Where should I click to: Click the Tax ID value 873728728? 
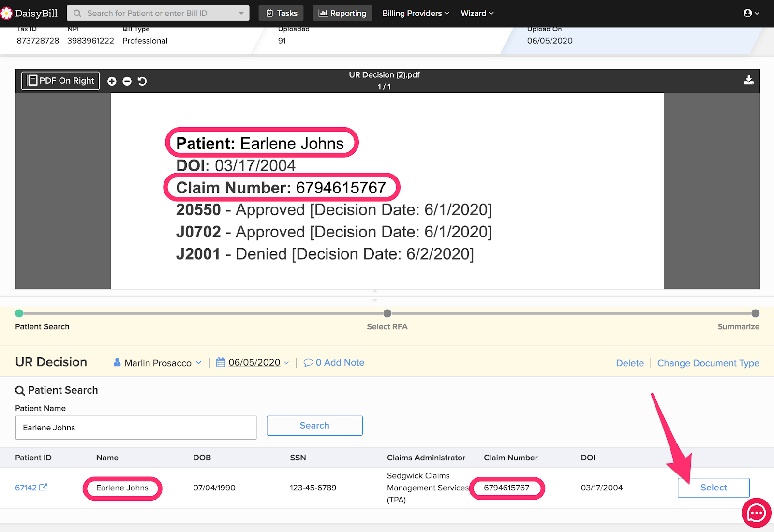[x=38, y=41]
